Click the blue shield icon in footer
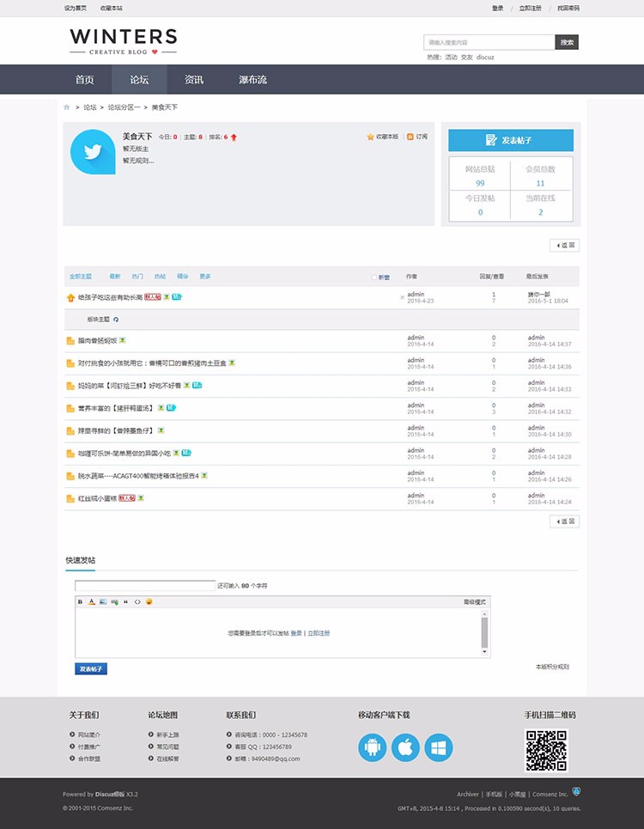This screenshot has height=829, width=644. click(x=576, y=791)
